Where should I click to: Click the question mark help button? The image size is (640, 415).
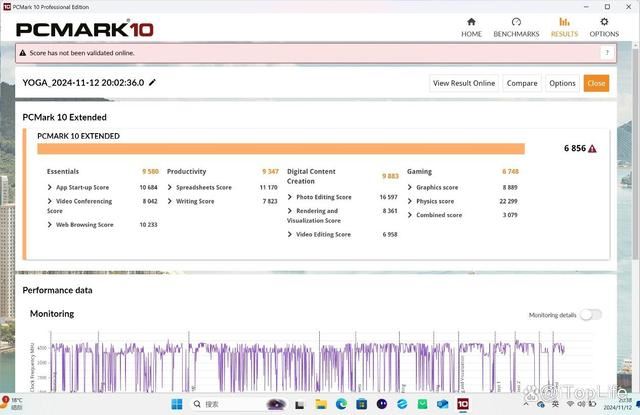point(608,53)
